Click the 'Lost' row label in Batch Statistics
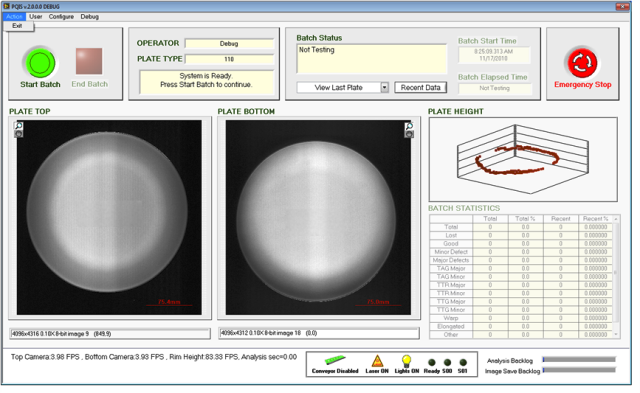This screenshot has width=640, height=393. click(x=451, y=235)
